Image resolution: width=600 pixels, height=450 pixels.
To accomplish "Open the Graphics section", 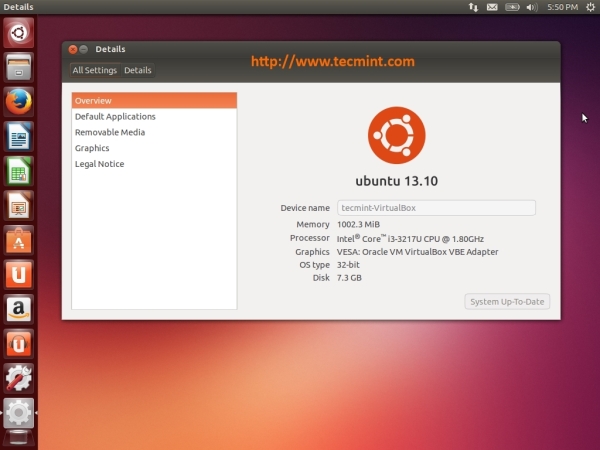I will tap(154, 148).
